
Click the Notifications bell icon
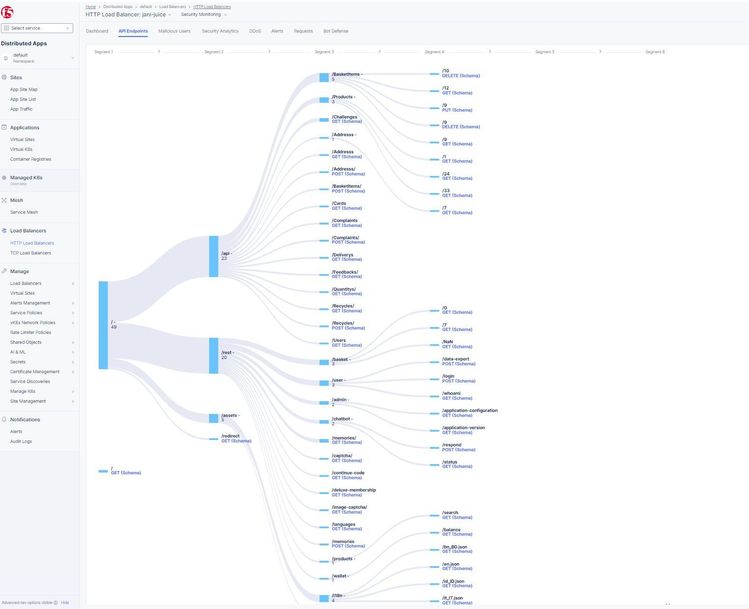pos(4,419)
